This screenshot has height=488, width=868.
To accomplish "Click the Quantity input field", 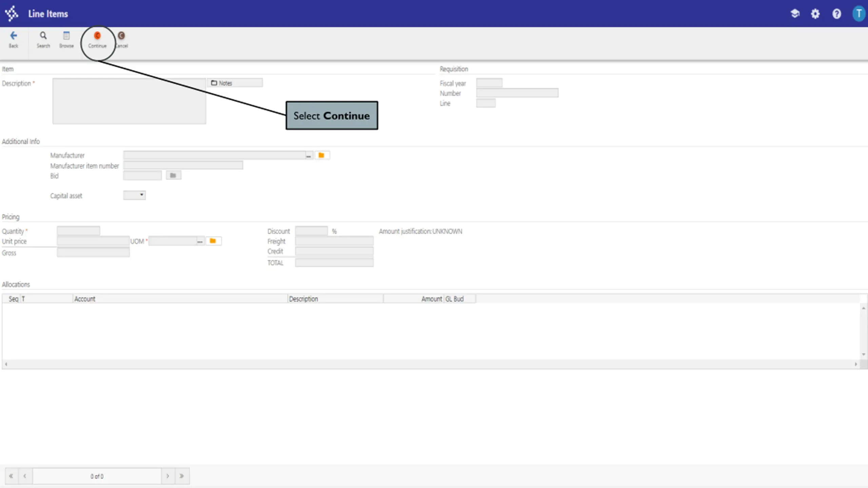I will point(78,231).
